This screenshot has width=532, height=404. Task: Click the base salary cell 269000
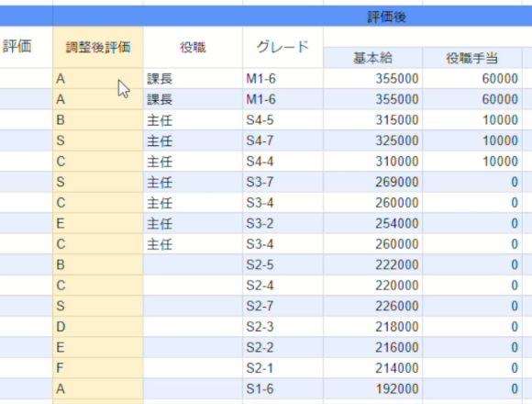[x=372, y=182]
